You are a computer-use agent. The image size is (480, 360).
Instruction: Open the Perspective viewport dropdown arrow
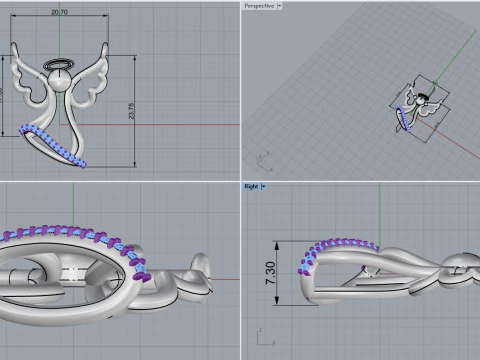click(279, 6)
